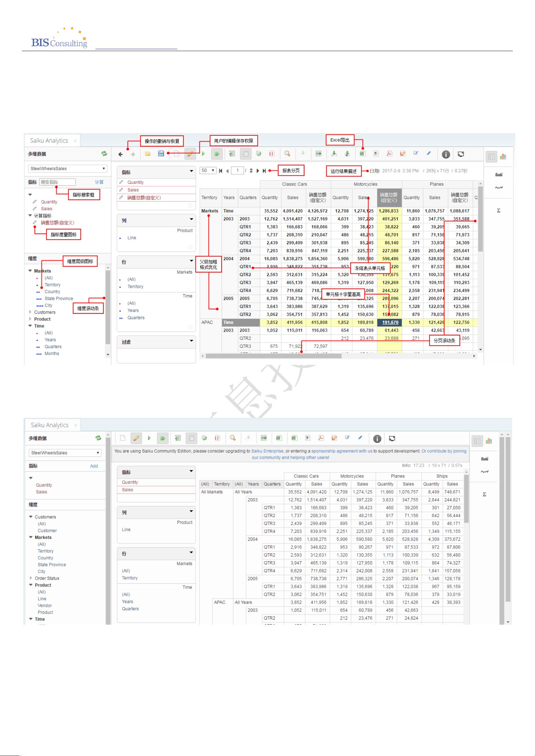Select Vendor level in lower screenshot tree
Viewport: 535px width, 756px height.
pyautogui.click(x=44, y=605)
